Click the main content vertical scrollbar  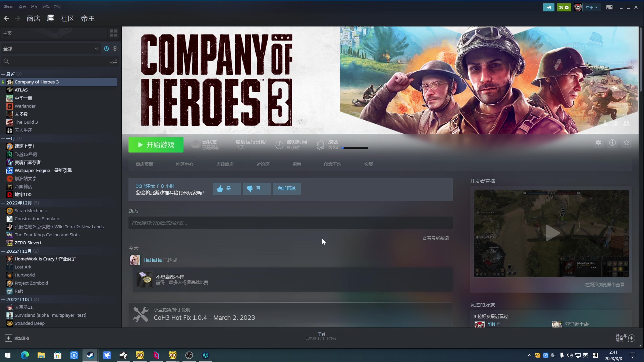tap(641, 60)
